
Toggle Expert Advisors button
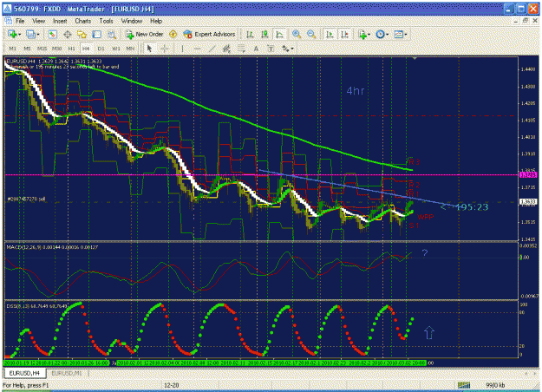(209, 34)
